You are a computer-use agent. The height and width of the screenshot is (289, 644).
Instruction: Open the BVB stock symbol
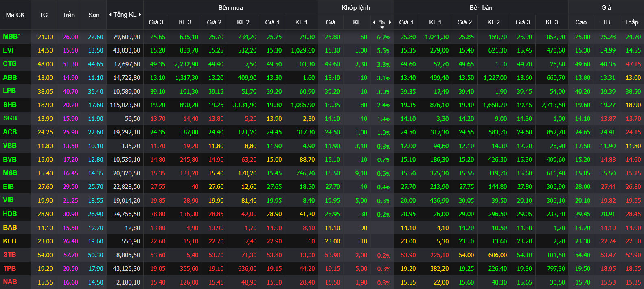[x=10, y=160]
